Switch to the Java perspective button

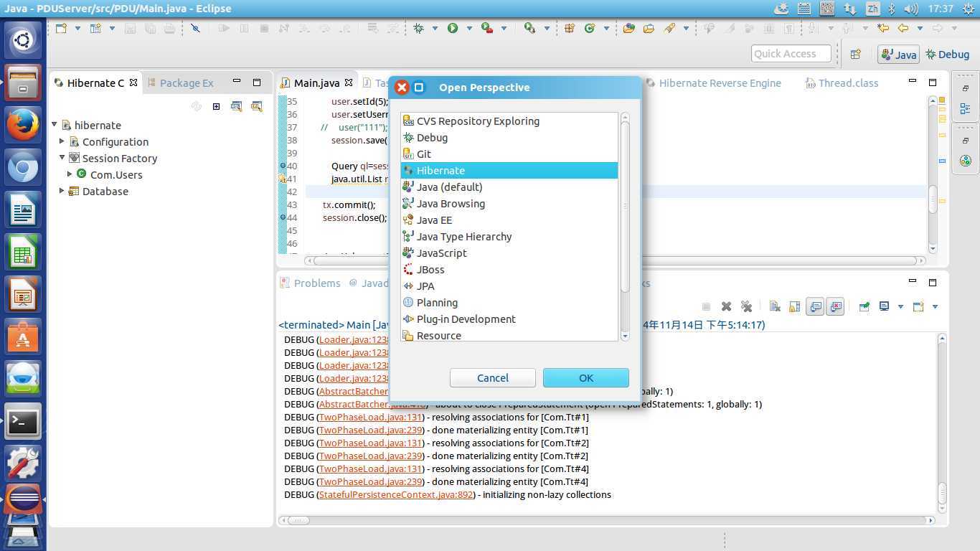(898, 55)
